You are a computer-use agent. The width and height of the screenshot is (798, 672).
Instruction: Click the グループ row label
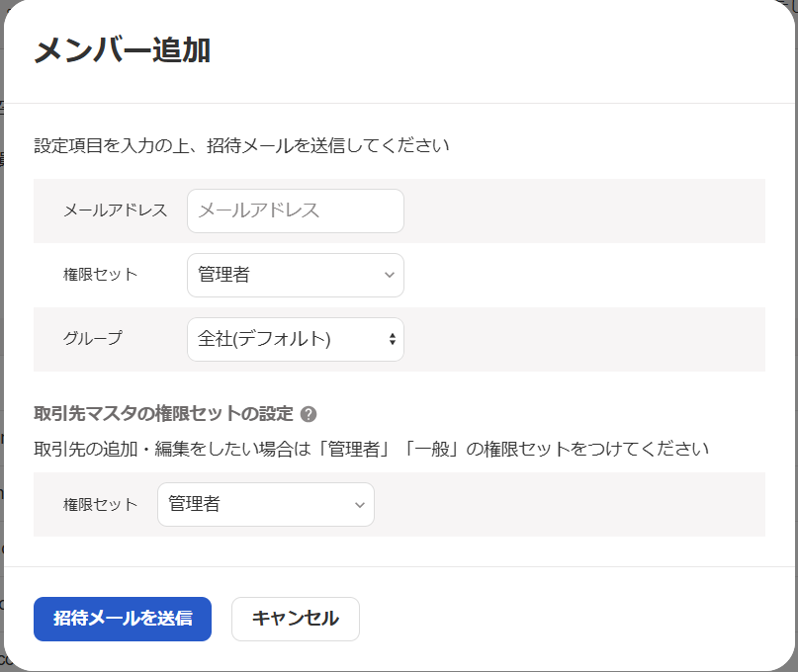(x=93, y=338)
